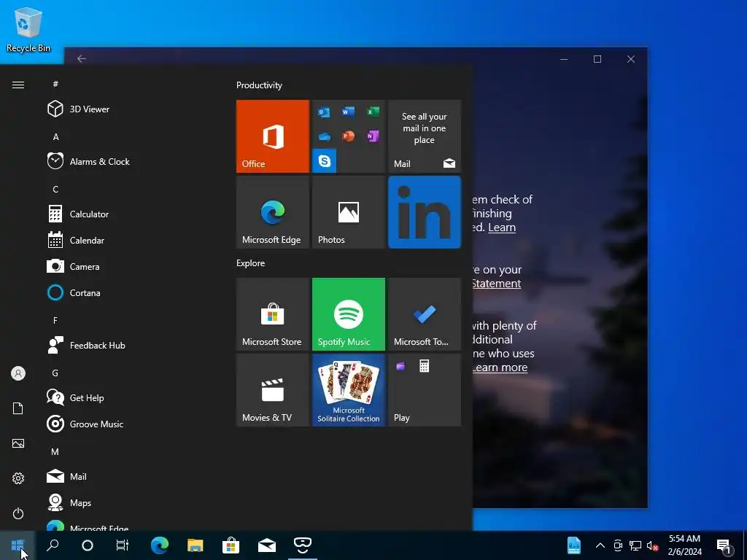Open Microsoft Solitaire Collection tile
The height and width of the screenshot is (560, 747).
click(x=349, y=390)
